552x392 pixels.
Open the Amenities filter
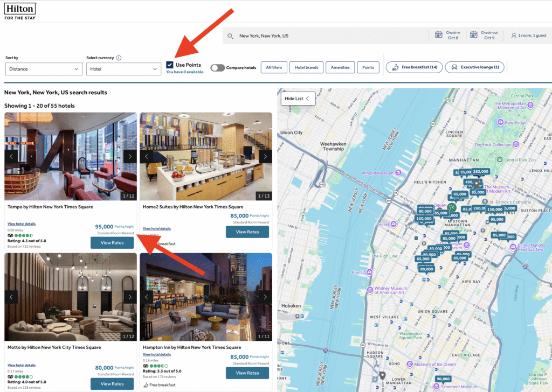(340, 68)
